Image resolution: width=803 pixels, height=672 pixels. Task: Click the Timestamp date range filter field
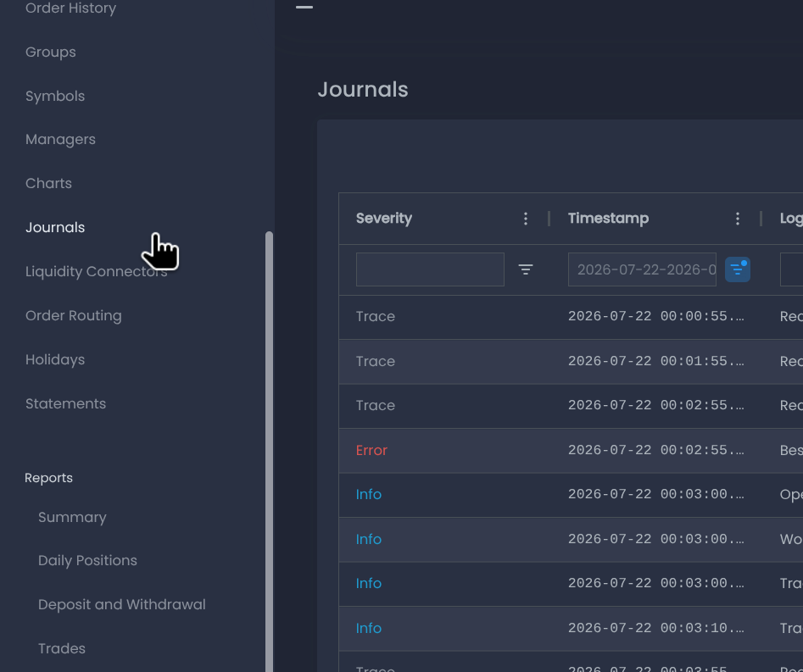642,269
